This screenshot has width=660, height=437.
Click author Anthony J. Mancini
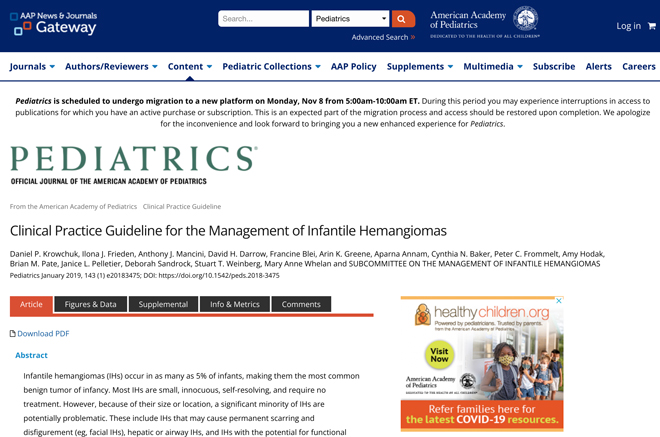pyautogui.click(x=171, y=254)
